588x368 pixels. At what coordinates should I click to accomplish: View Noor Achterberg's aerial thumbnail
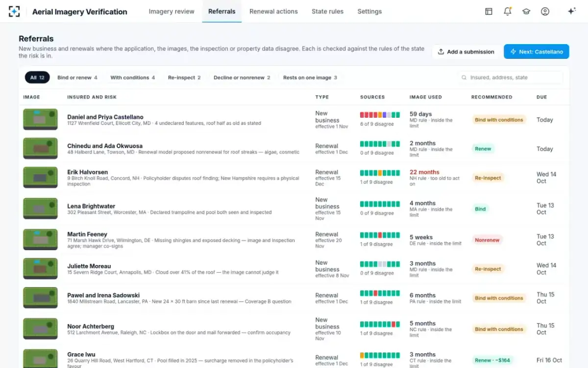pyautogui.click(x=40, y=329)
